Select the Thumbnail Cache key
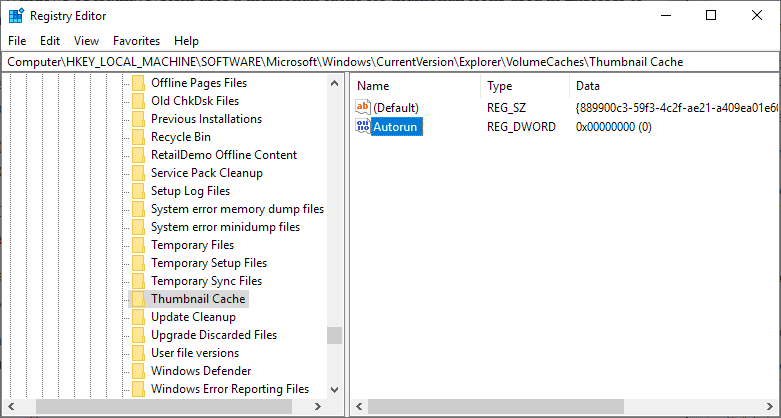Viewport: 781px width, 418px height. point(198,299)
